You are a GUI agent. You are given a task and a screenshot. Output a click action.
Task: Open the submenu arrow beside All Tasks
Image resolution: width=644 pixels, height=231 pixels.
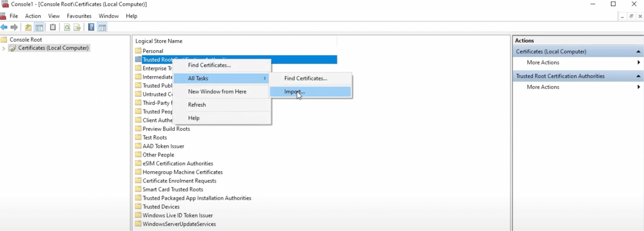click(x=265, y=78)
